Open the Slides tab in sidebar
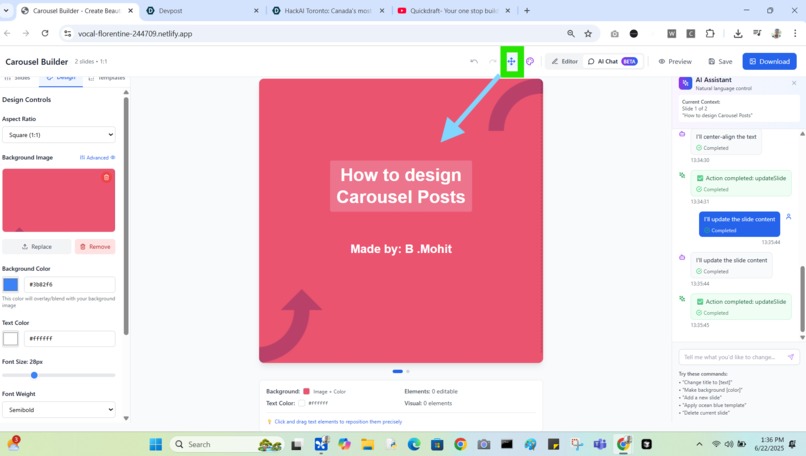806x456 pixels. point(17,78)
